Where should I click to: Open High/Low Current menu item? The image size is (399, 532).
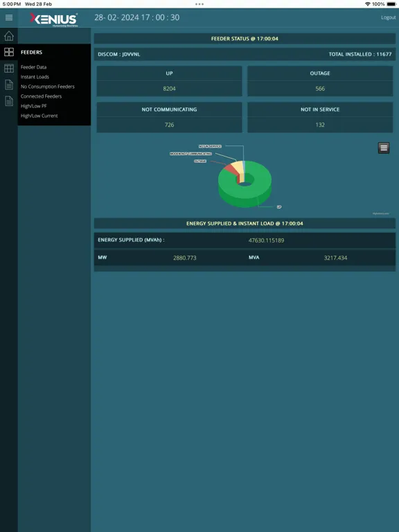[39, 116]
